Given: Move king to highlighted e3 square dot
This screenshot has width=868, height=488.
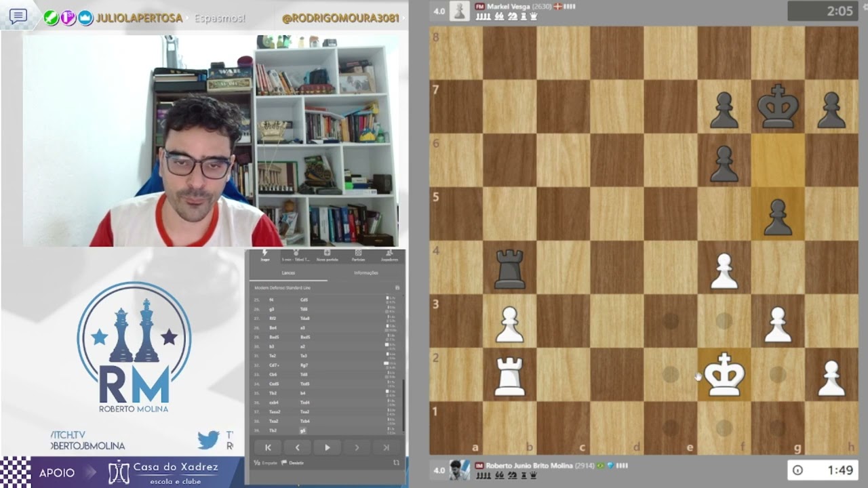Looking at the screenshot, I should 671,321.
